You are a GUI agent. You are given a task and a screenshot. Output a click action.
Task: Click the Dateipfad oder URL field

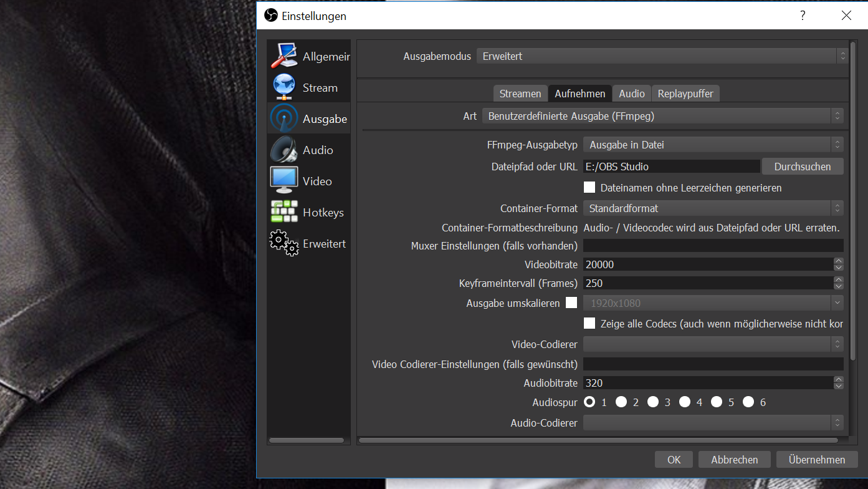click(671, 167)
